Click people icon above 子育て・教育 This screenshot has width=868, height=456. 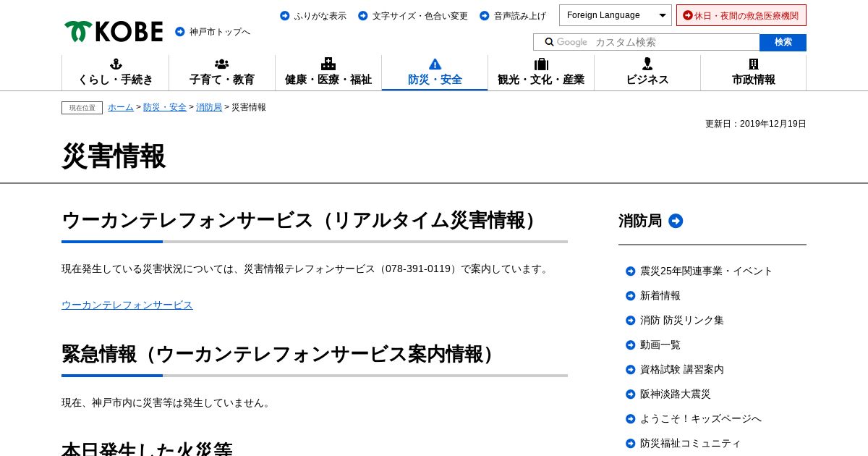[x=222, y=64]
